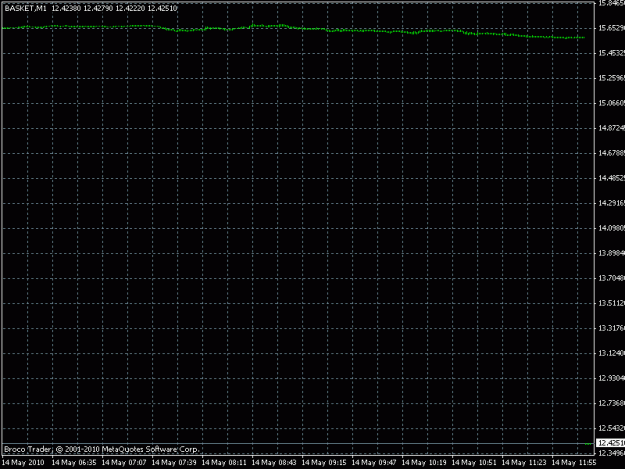
Task: Click the 14 May 11:55 time label
Action: click(x=574, y=463)
